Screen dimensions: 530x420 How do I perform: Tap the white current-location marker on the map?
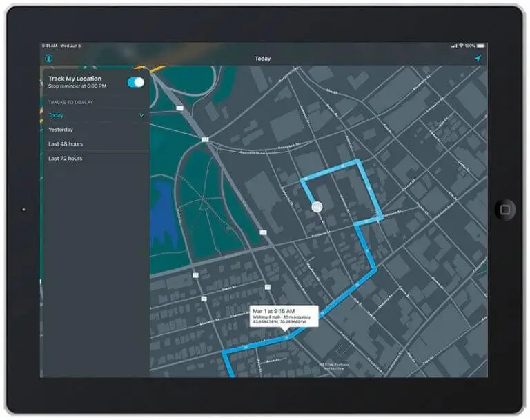(x=317, y=206)
